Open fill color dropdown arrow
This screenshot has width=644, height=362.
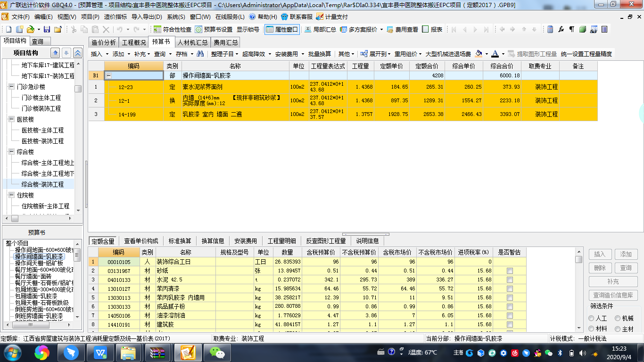click(x=487, y=54)
